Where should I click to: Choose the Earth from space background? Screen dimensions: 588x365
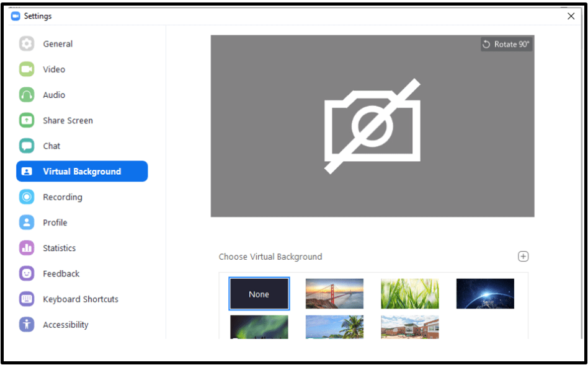(x=485, y=294)
